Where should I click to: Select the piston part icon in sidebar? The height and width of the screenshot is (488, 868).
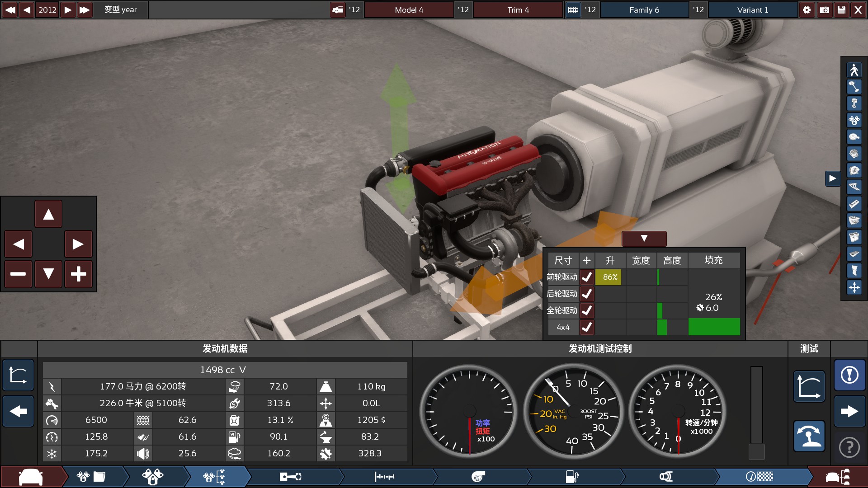tap(854, 103)
